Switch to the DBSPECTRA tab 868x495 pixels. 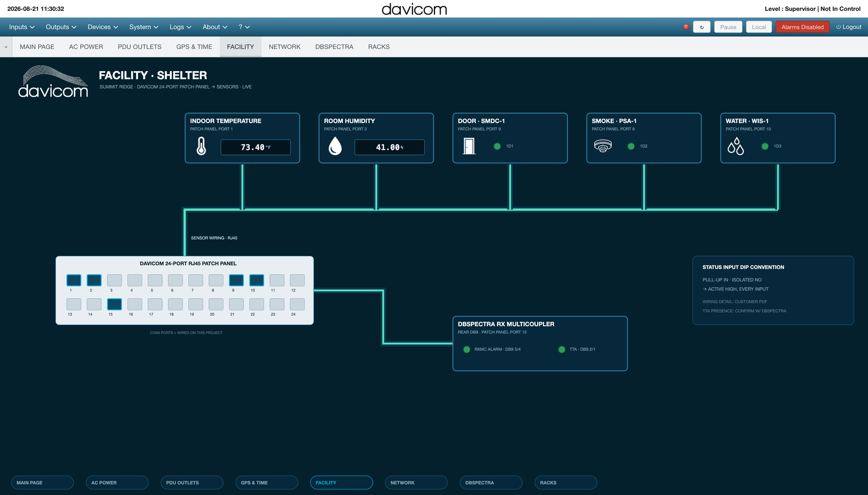pos(334,47)
